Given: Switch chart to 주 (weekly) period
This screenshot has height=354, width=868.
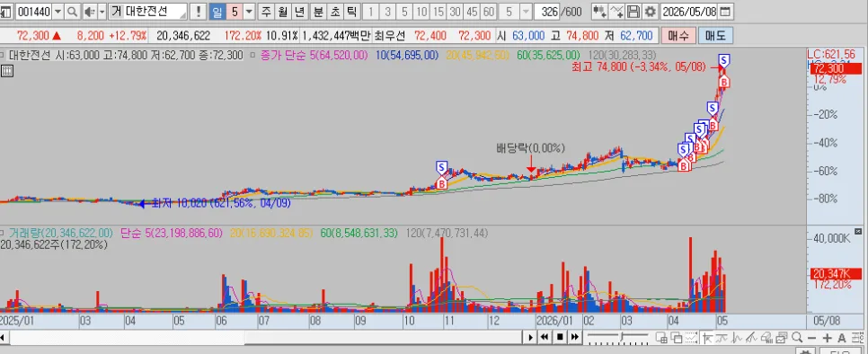Looking at the screenshot, I should click(267, 11).
